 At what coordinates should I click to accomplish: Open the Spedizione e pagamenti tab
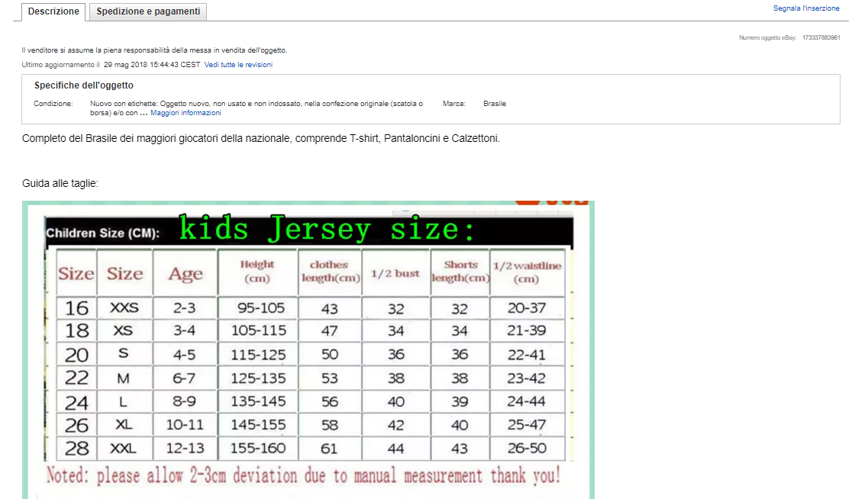[148, 11]
